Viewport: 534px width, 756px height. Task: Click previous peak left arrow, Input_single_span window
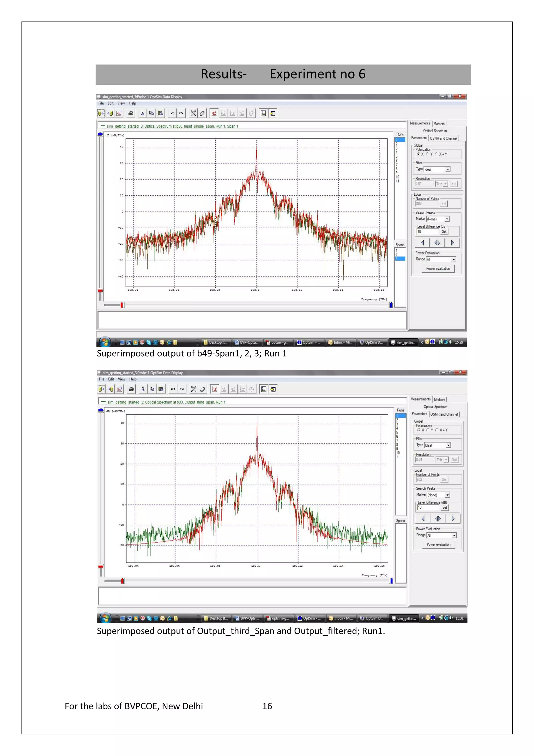(422, 243)
